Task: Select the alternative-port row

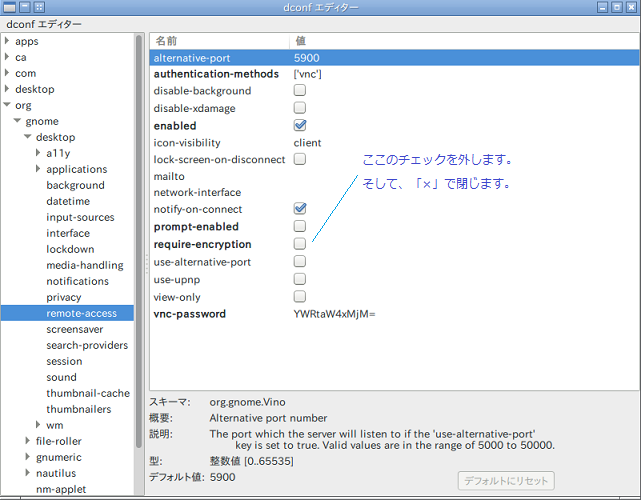Action: [x=394, y=58]
